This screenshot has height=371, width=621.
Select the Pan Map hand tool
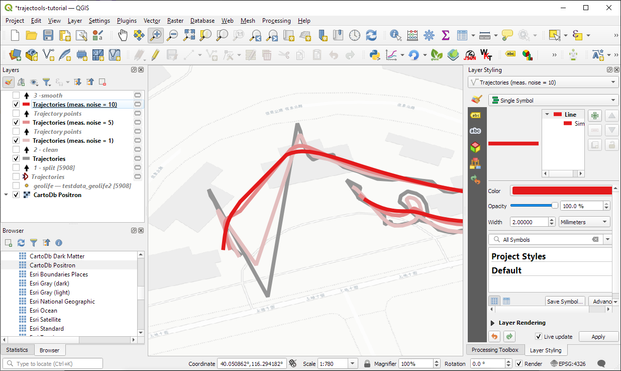tap(123, 35)
